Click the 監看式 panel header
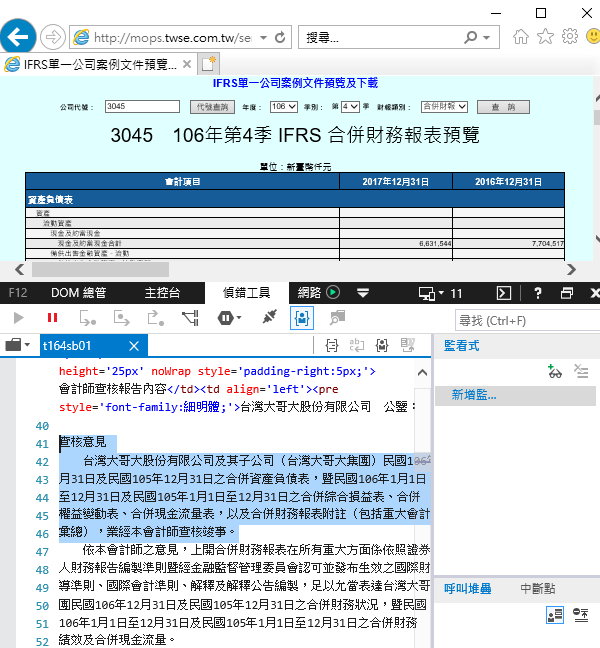The image size is (600, 648). (x=462, y=345)
